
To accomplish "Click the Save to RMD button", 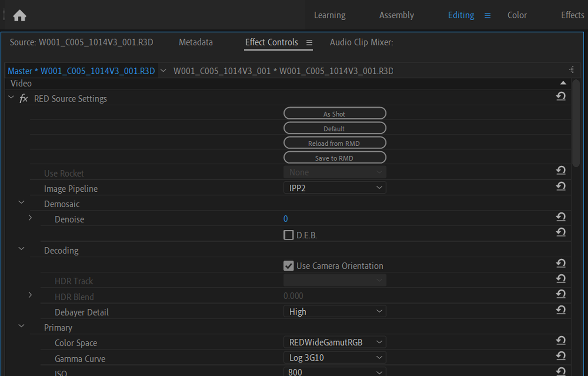I will click(335, 157).
